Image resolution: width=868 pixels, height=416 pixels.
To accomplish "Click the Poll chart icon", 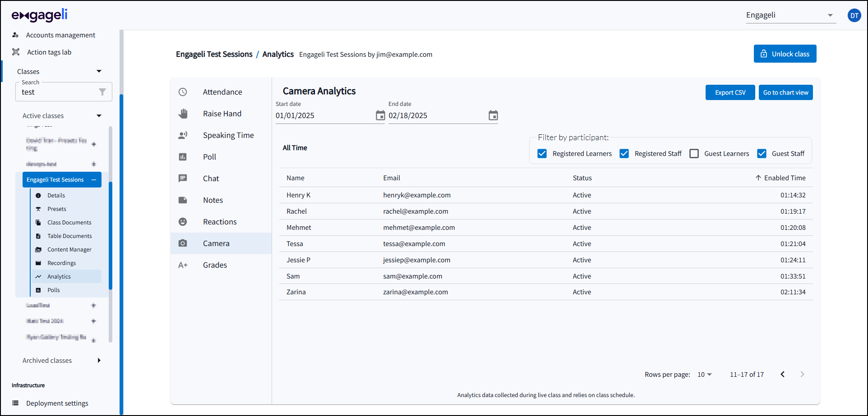I will [x=183, y=157].
